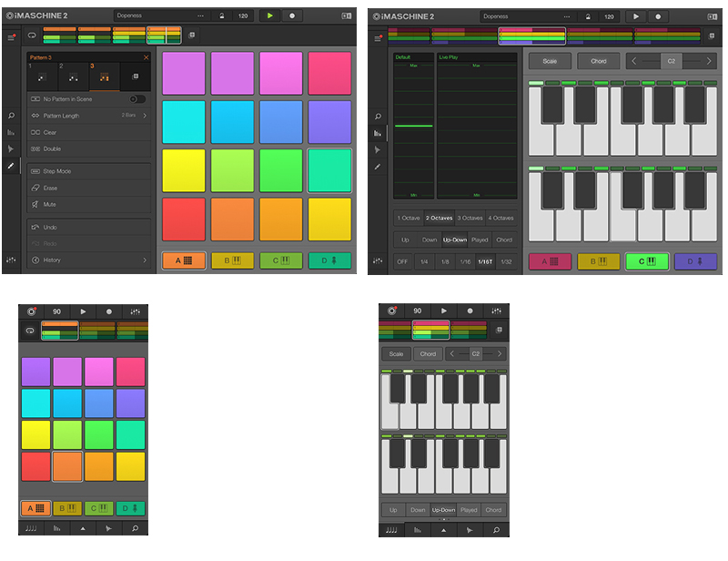The height and width of the screenshot is (561, 728).
Task: Click the Mute speaker icon in pattern panel
Action: tap(36, 204)
